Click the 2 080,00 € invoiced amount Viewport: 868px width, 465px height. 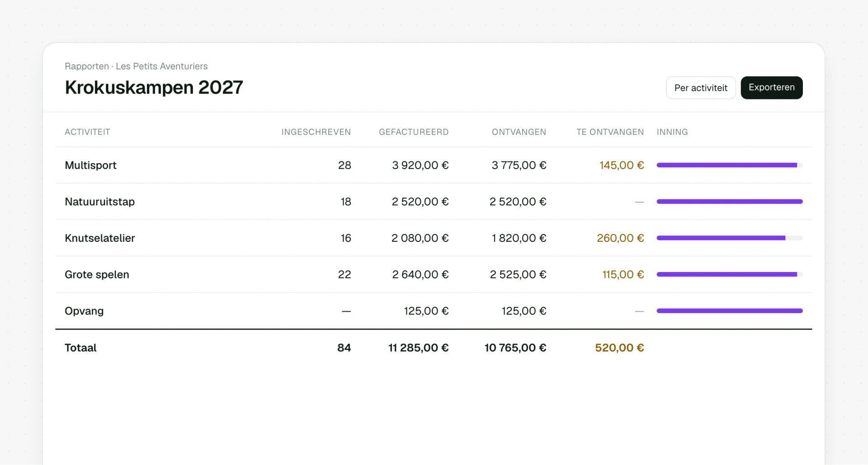[x=420, y=238]
